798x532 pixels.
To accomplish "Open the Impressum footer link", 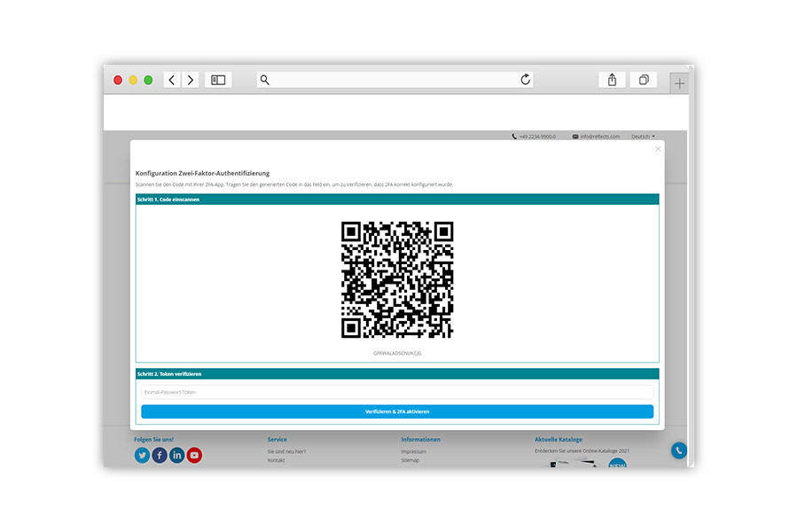I will click(413, 451).
